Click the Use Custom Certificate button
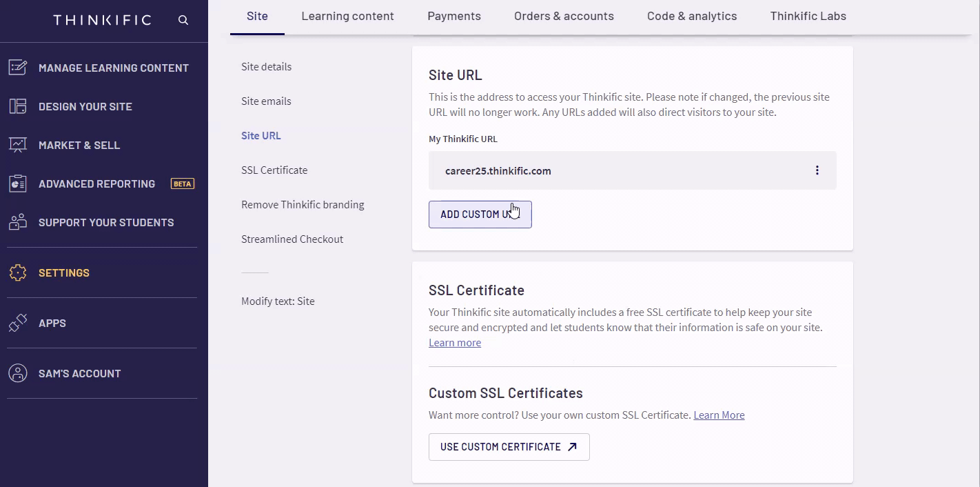Screen dimensions: 980x487 click(x=509, y=446)
